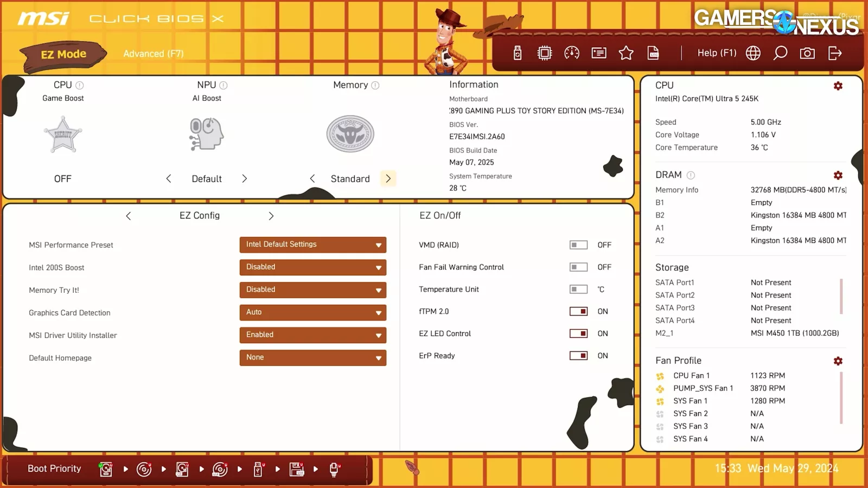
Task: Open Fan Profile settings gear
Action: (x=838, y=361)
